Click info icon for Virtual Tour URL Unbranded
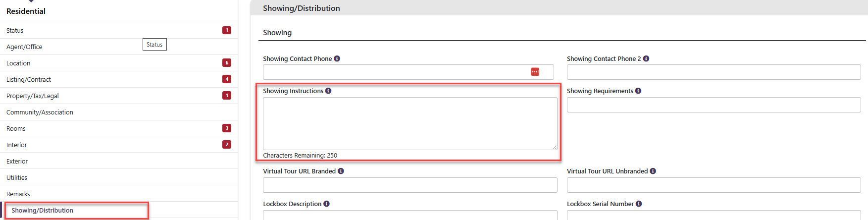 click(x=653, y=171)
